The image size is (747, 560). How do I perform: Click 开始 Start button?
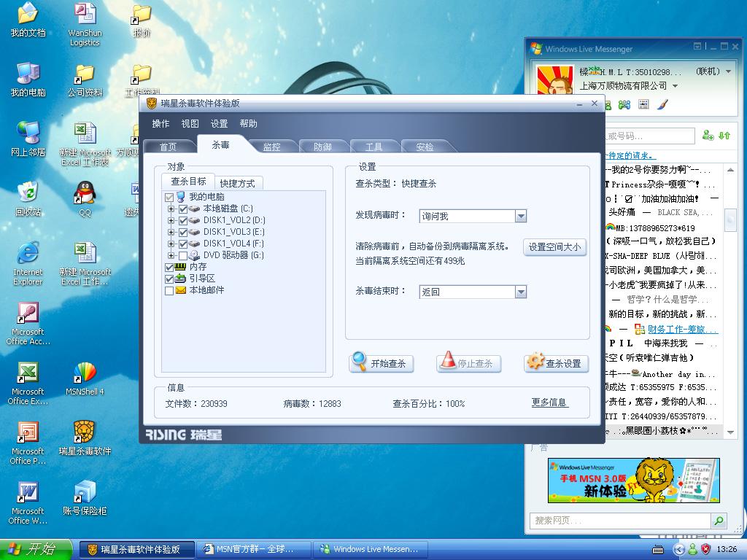tap(35, 549)
